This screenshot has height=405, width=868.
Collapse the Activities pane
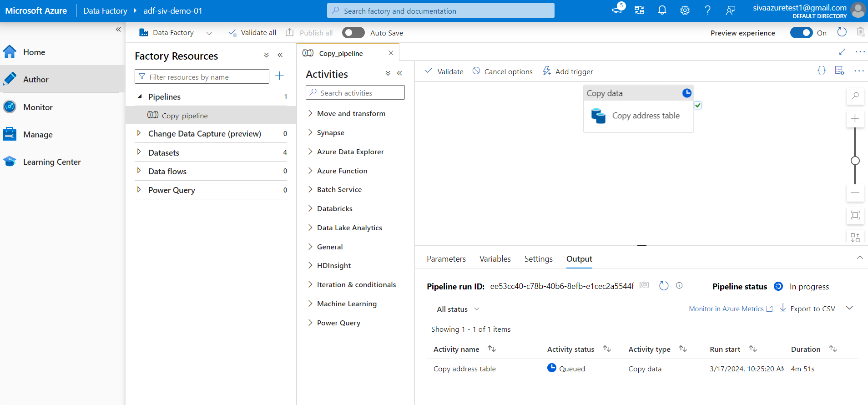[x=399, y=73]
